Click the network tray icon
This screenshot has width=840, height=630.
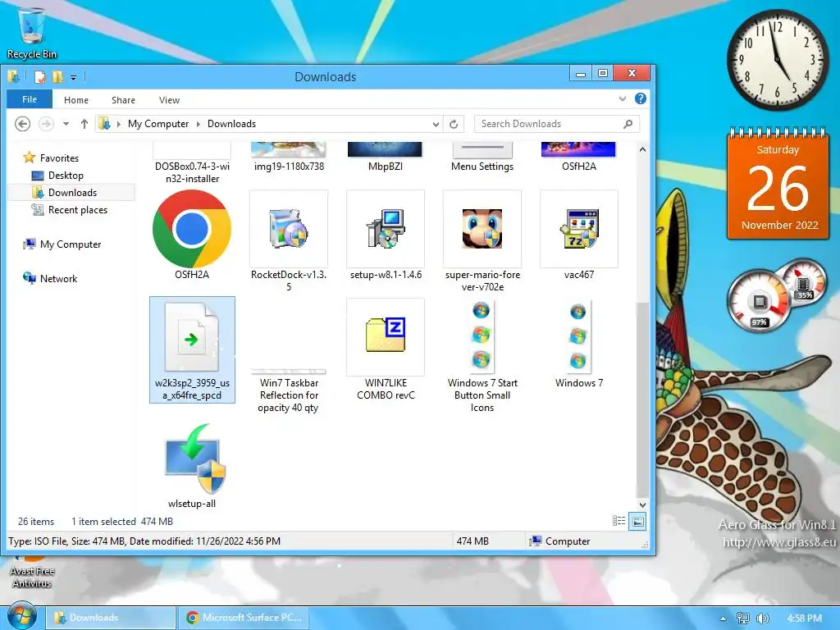tap(743, 619)
